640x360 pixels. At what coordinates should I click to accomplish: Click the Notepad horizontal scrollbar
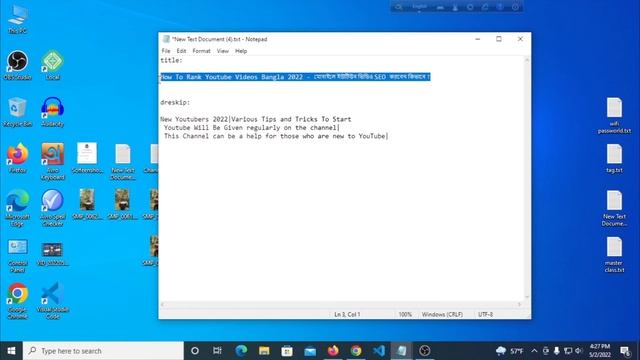(341, 304)
